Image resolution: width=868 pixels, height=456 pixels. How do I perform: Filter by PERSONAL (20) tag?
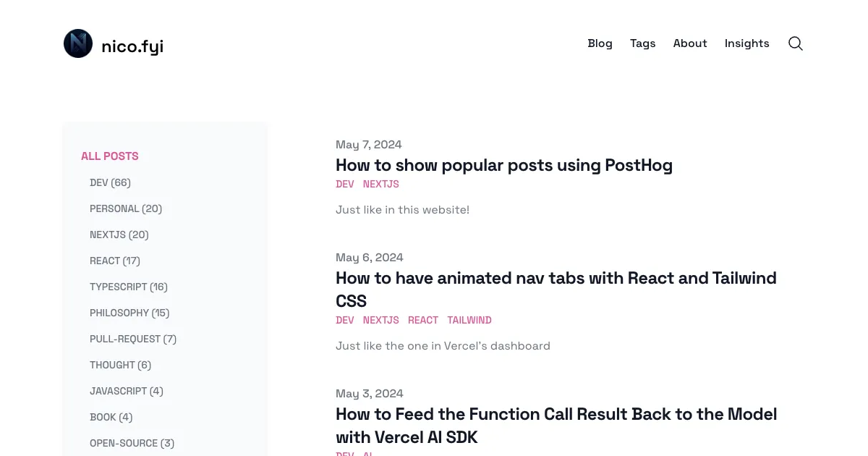coord(126,208)
